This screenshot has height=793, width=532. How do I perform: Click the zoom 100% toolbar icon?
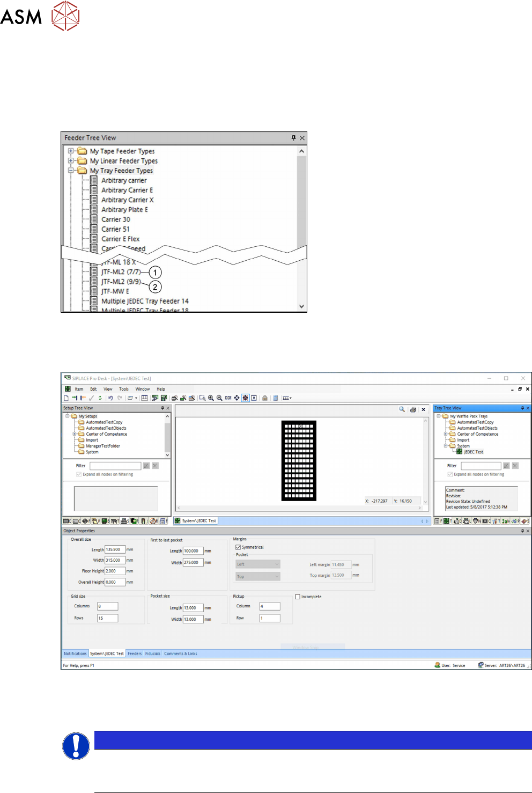pos(228,398)
